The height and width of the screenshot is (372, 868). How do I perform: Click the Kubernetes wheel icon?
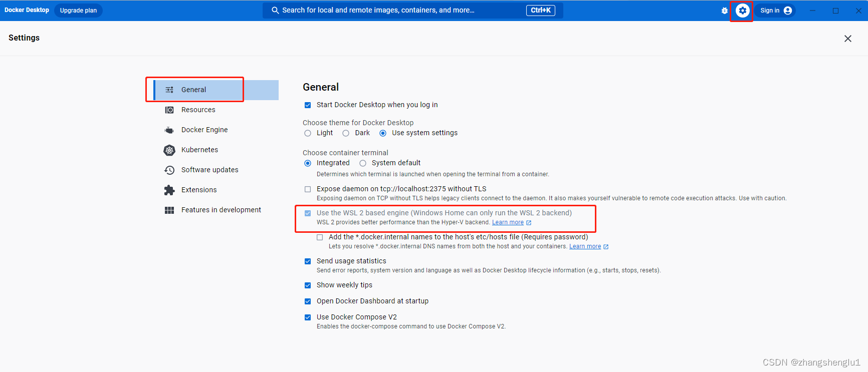pos(169,150)
